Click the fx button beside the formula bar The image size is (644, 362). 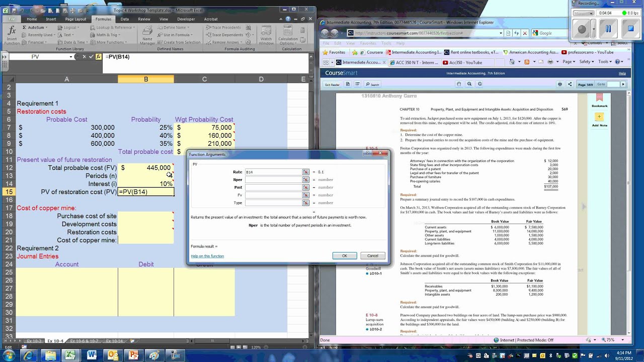click(99, 57)
